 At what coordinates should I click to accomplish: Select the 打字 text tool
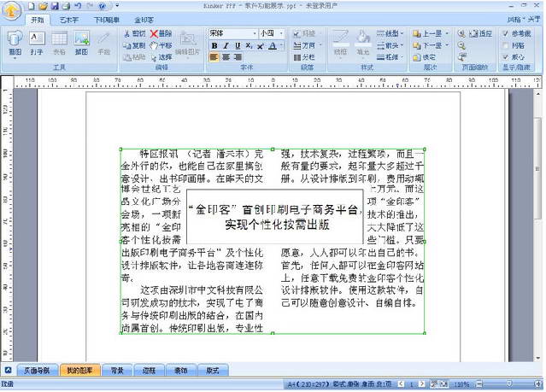37,43
